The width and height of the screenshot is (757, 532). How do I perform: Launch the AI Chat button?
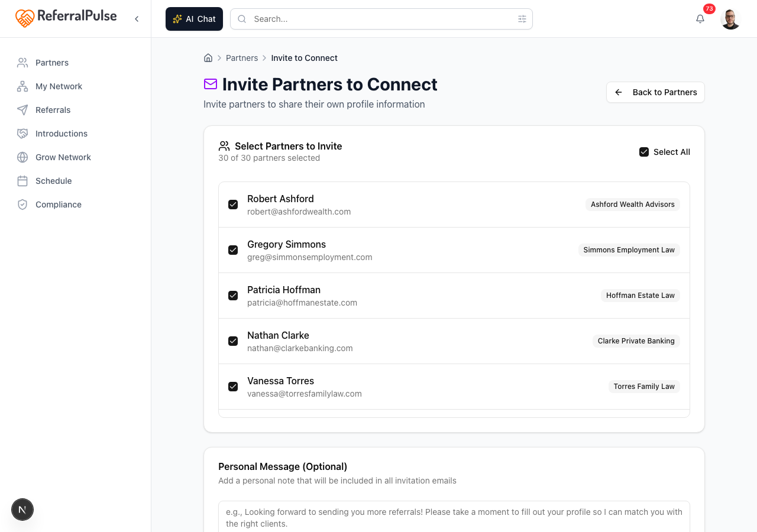[x=194, y=19]
